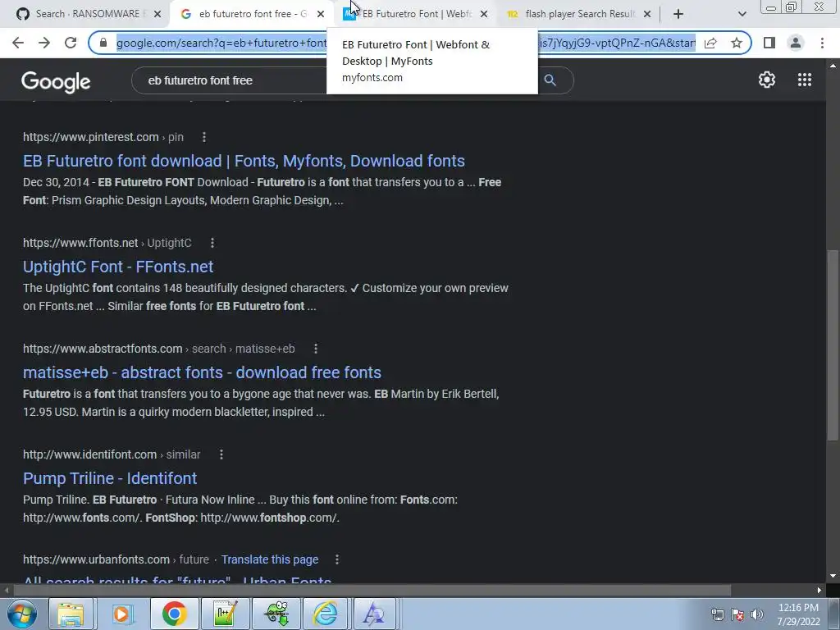
Task: Open a new tab with the plus button
Action: pos(678,14)
